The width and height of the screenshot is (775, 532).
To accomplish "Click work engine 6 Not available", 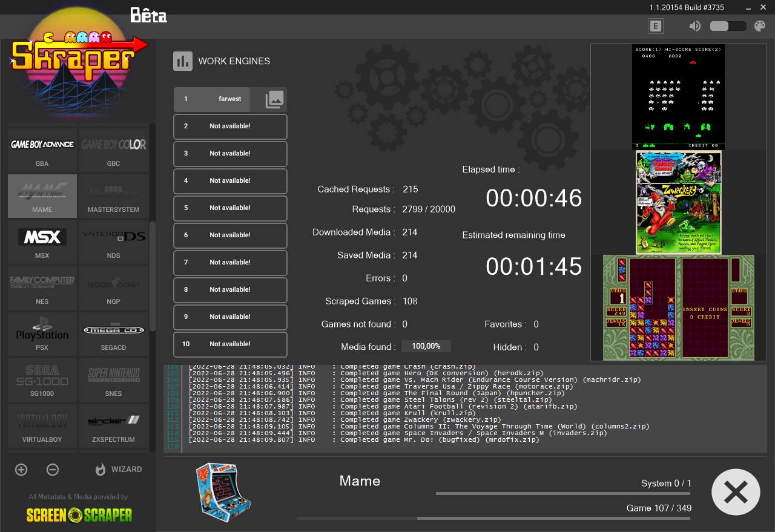I will 230,235.
